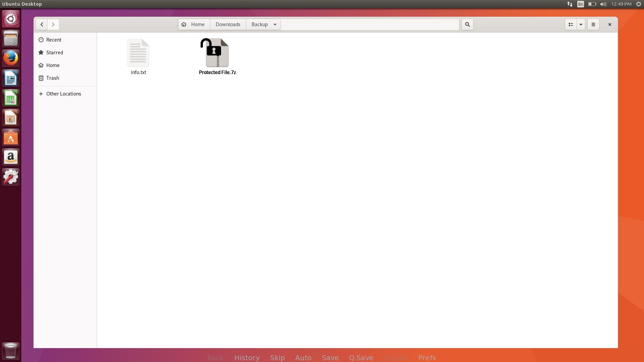The width and height of the screenshot is (644, 362).
Task: Toggle list view layout icon
Action: tap(571, 25)
